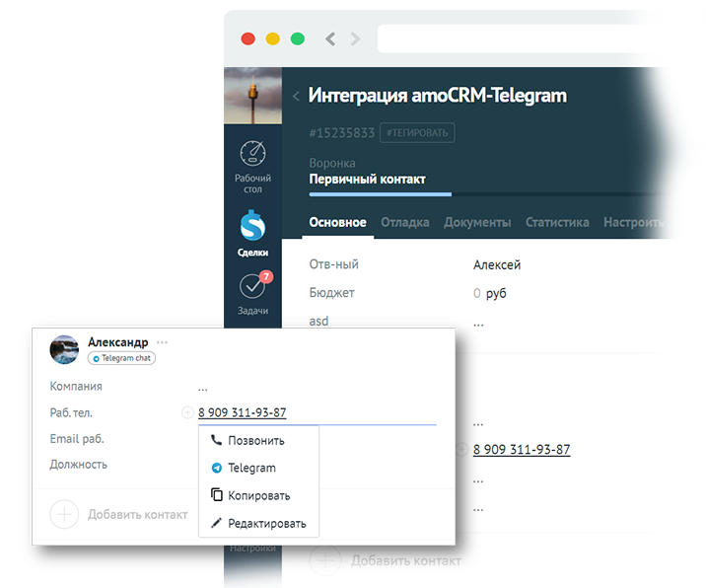Viewport: 706px width, 588px height.
Task: Switch to the Отладка tab
Action: coord(405,223)
